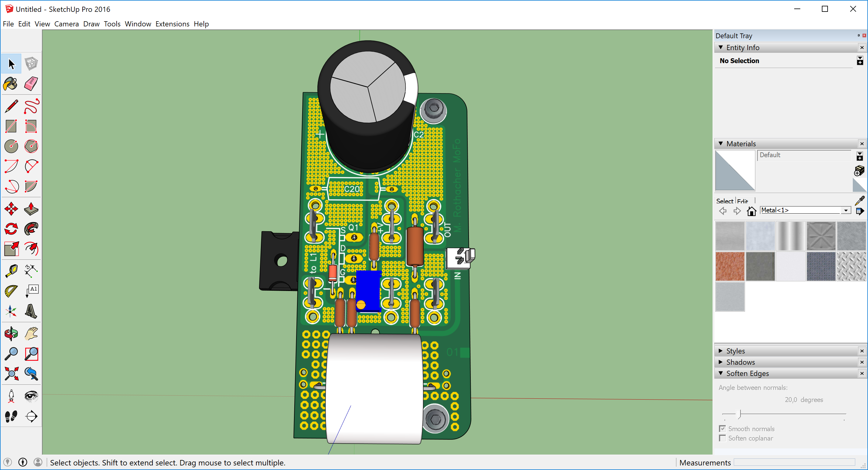The width and height of the screenshot is (868, 470).
Task: Open the Camera menu
Action: tap(67, 24)
